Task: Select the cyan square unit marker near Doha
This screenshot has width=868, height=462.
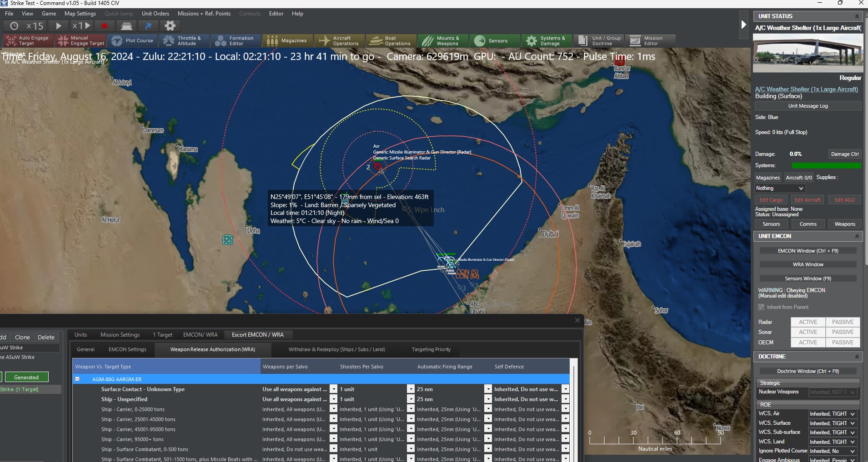Action: click(x=228, y=240)
